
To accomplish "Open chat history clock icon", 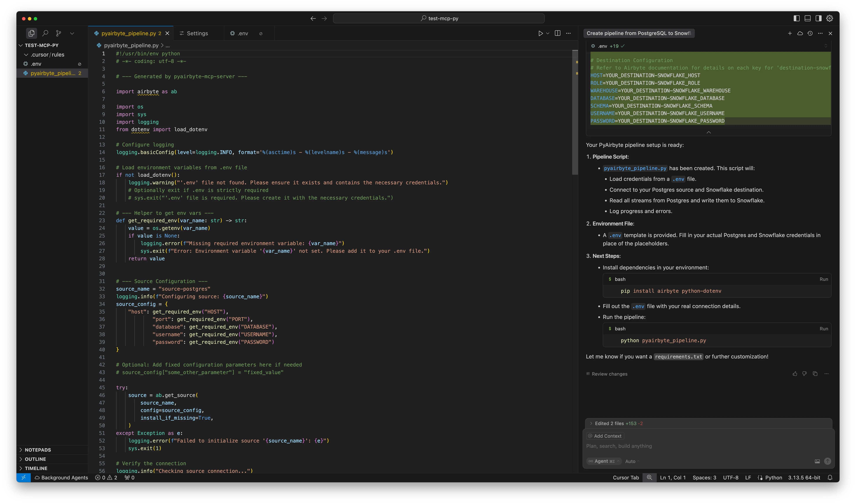I will click(810, 33).
